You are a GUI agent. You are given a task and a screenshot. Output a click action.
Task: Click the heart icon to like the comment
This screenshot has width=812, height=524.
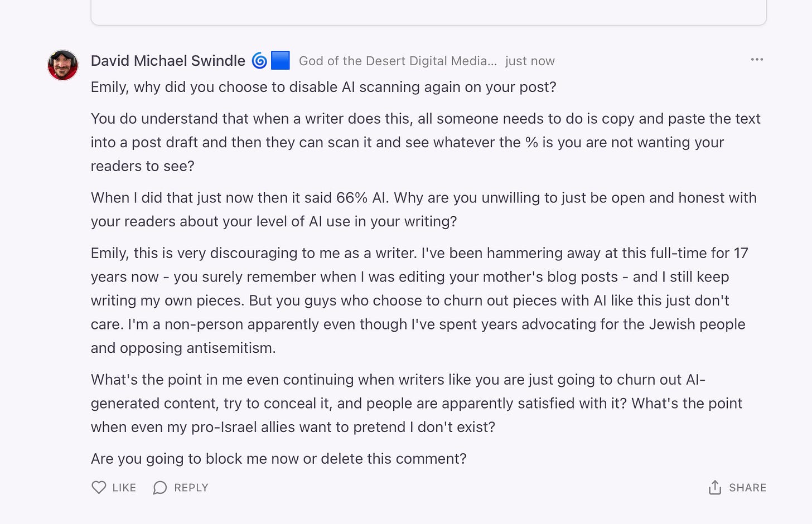click(99, 488)
